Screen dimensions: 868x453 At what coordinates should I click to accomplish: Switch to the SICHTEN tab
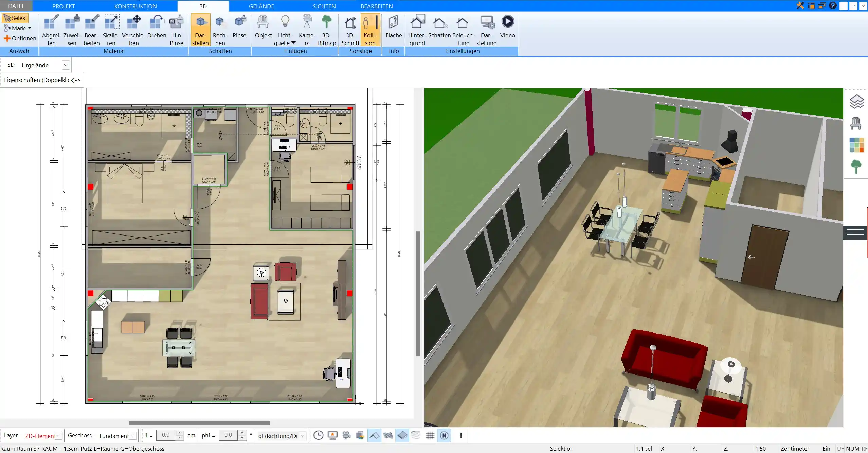pyautogui.click(x=324, y=6)
